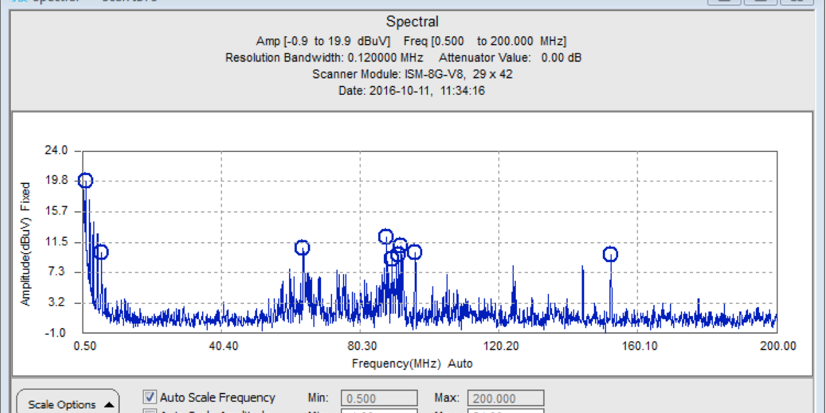The width and height of the screenshot is (826, 413).
Task: Select the highest peak marker near 0.5 MHz
Action: (86, 181)
